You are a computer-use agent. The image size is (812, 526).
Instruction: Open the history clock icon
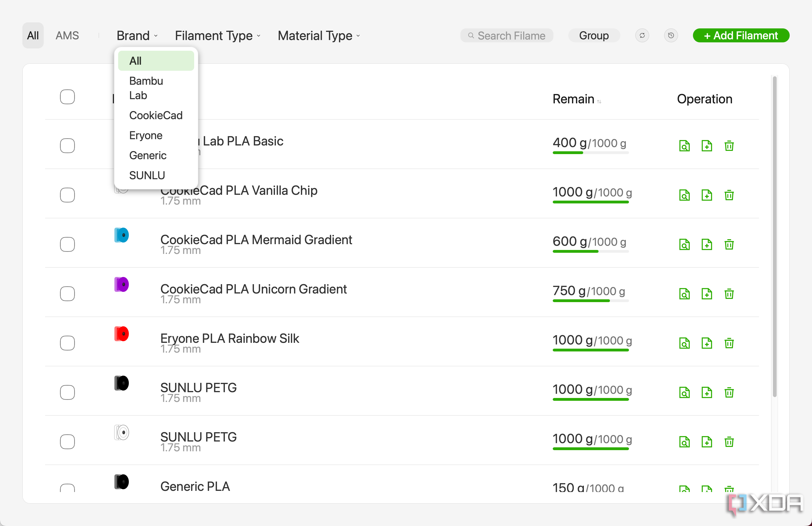point(671,36)
